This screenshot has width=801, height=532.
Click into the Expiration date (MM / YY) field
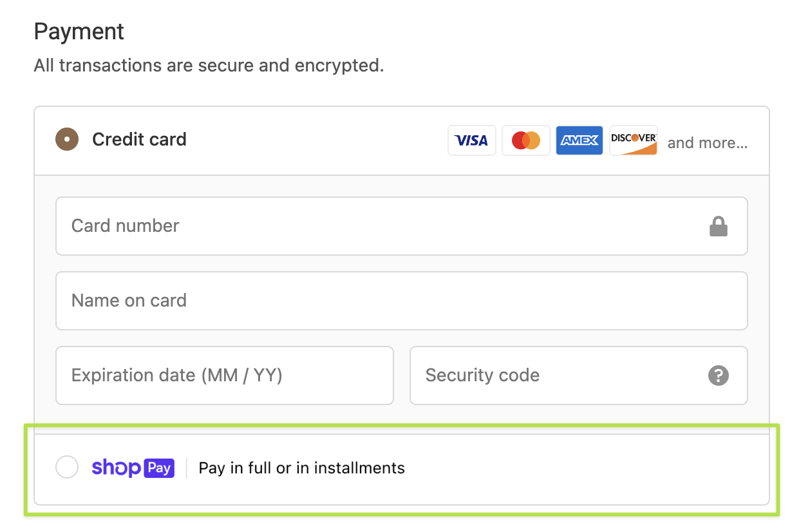click(x=225, y=375)
